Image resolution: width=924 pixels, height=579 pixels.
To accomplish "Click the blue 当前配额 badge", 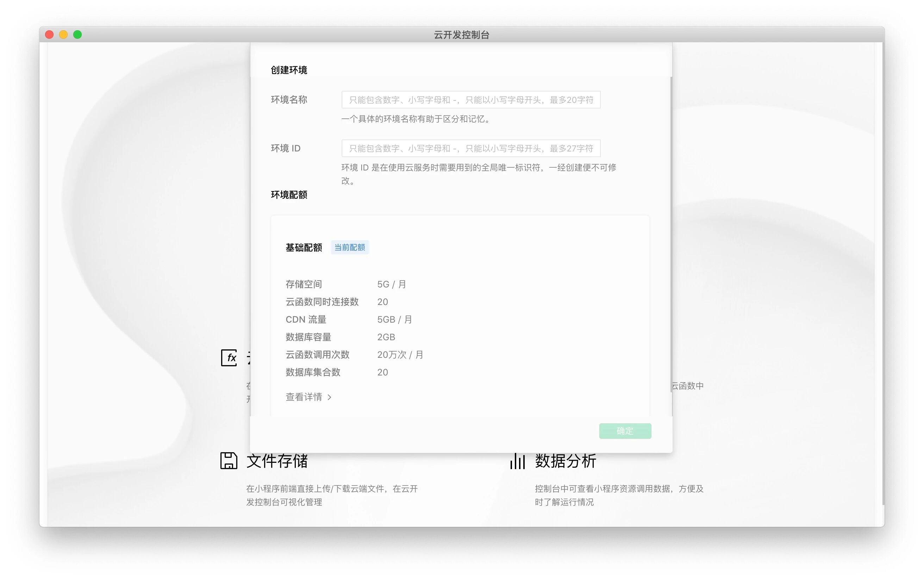I will (x=349, y=247).
